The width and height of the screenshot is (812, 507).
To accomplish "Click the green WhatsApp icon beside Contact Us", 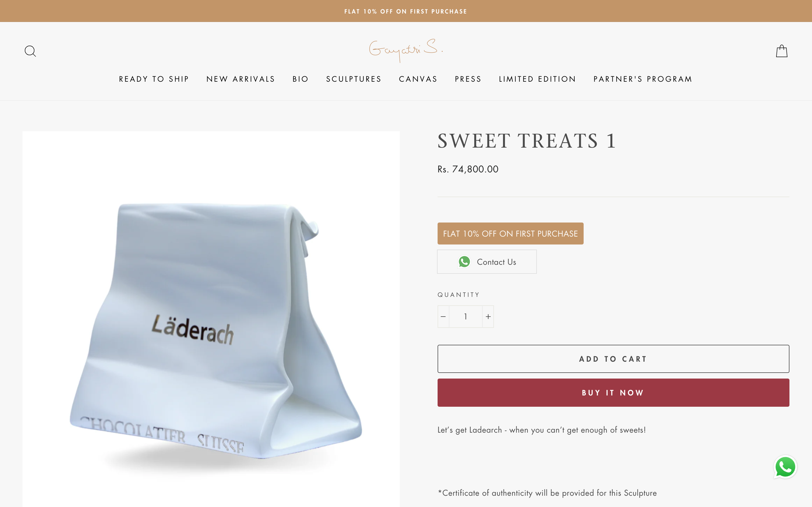I will click(x=464, y=262).
